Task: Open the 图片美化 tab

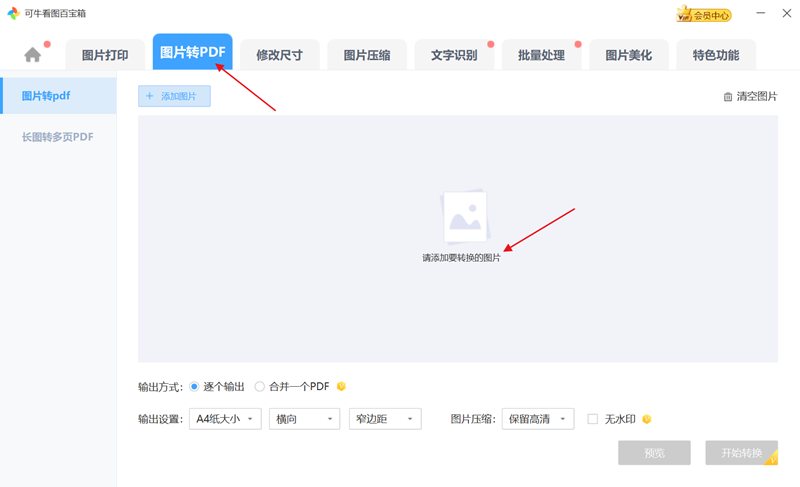Action: point(629,55)
